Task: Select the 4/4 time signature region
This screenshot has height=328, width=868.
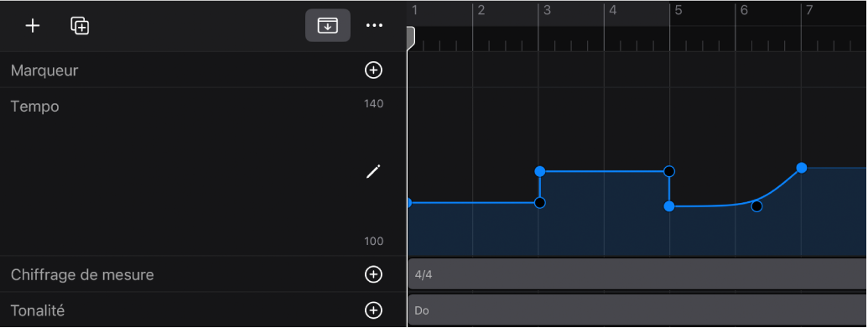Action: click(637, 273)
